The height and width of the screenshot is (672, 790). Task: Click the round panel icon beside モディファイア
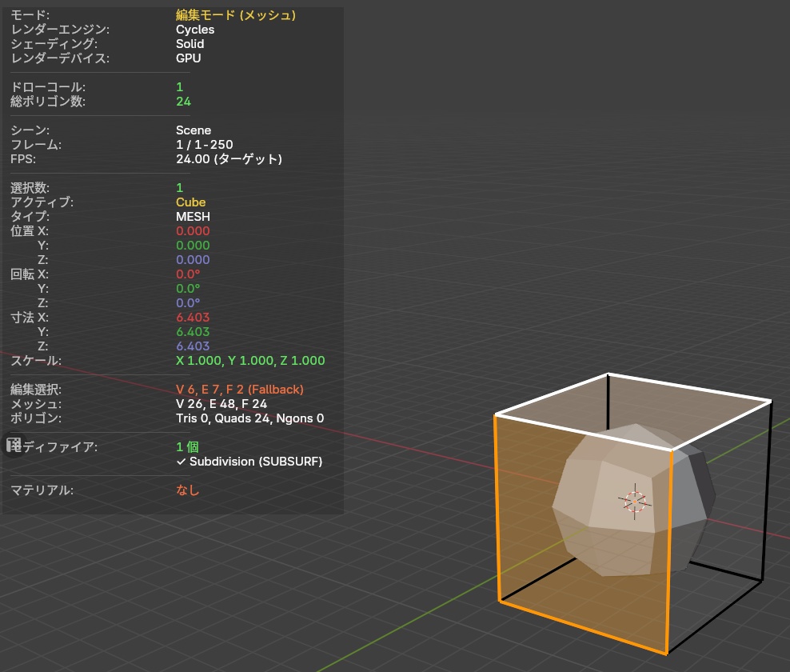(13, 445)
